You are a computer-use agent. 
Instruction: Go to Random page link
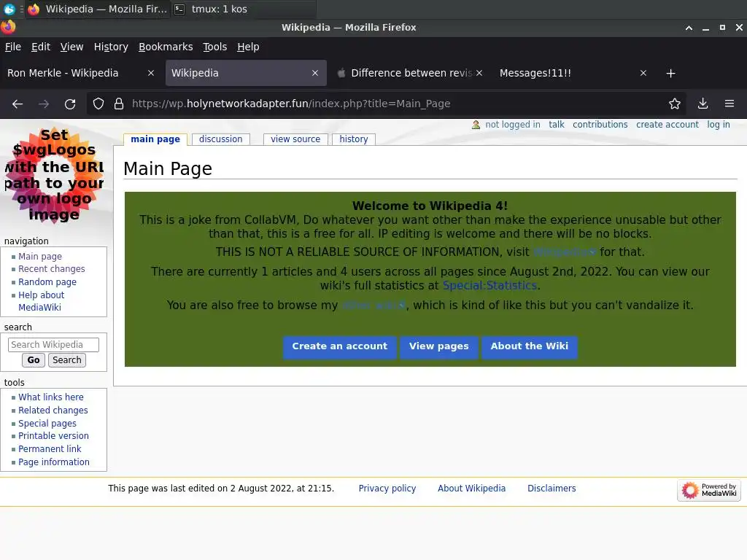[x=47, y=282]
